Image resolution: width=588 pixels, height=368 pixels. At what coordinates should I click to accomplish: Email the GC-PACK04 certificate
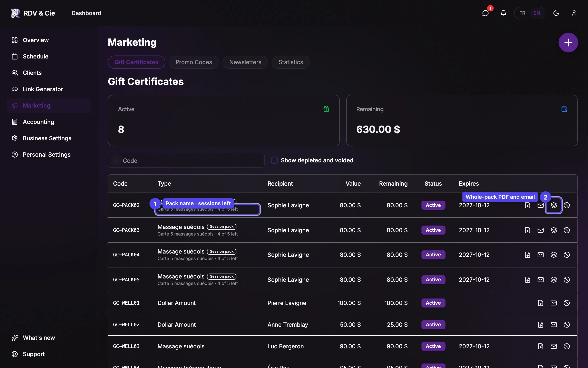point(541,255)
